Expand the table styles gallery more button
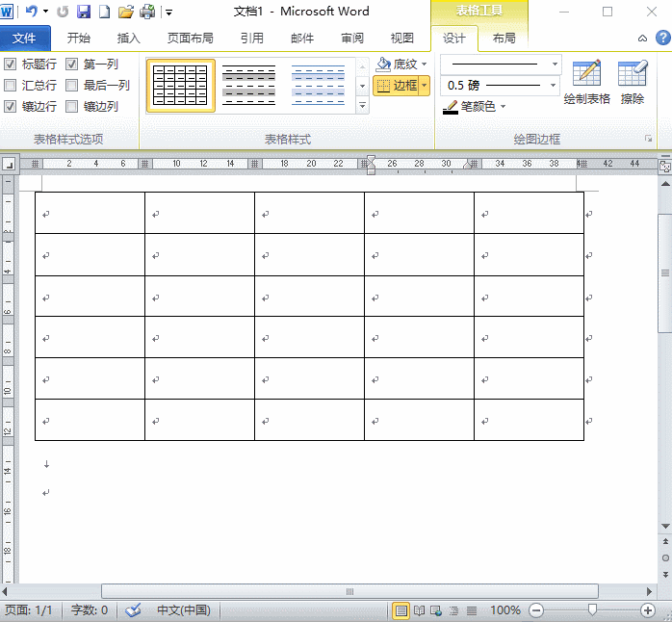This screenshot has width=672, height=622. pyautogui.click(x=363, y=106)
